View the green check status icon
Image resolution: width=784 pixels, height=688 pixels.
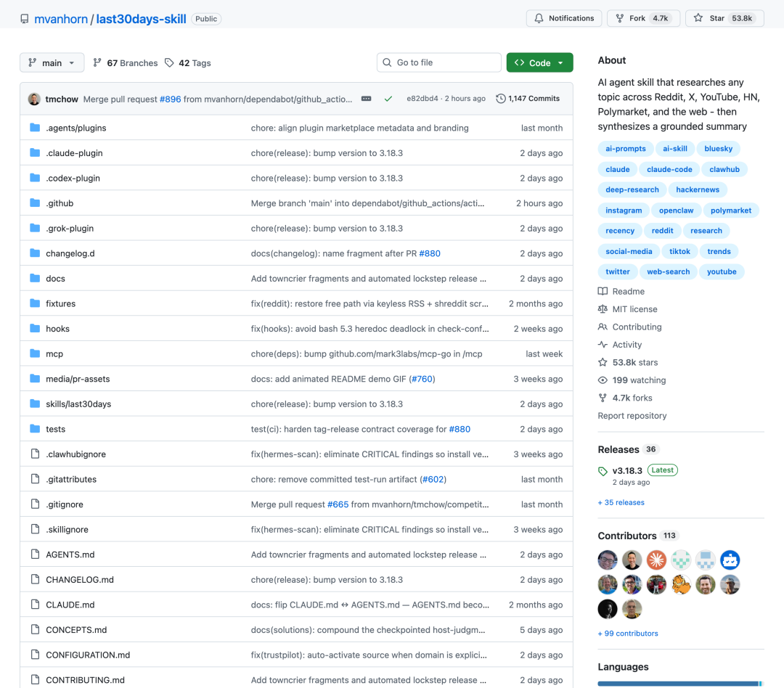[x=388, y=99]
